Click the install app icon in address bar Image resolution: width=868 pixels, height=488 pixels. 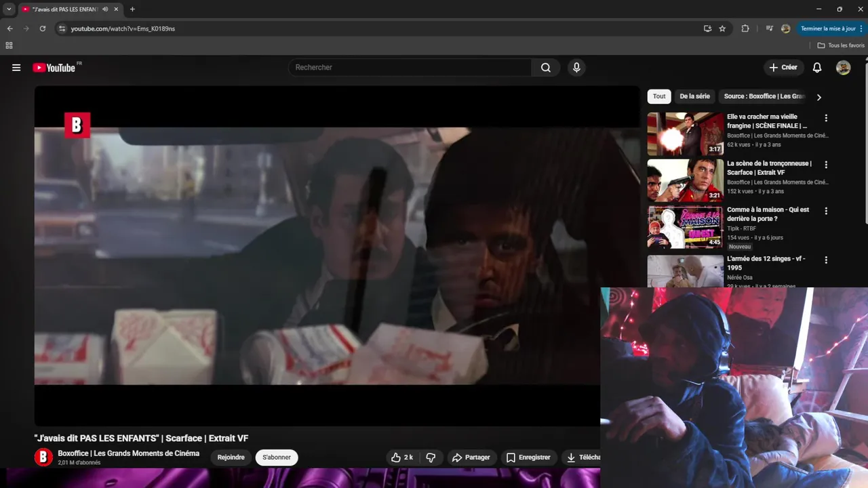click(x=707, y=28)
